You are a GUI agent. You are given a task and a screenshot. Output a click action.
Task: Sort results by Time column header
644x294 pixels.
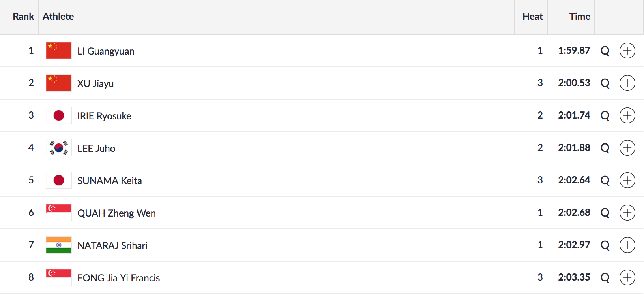point(579,17)
